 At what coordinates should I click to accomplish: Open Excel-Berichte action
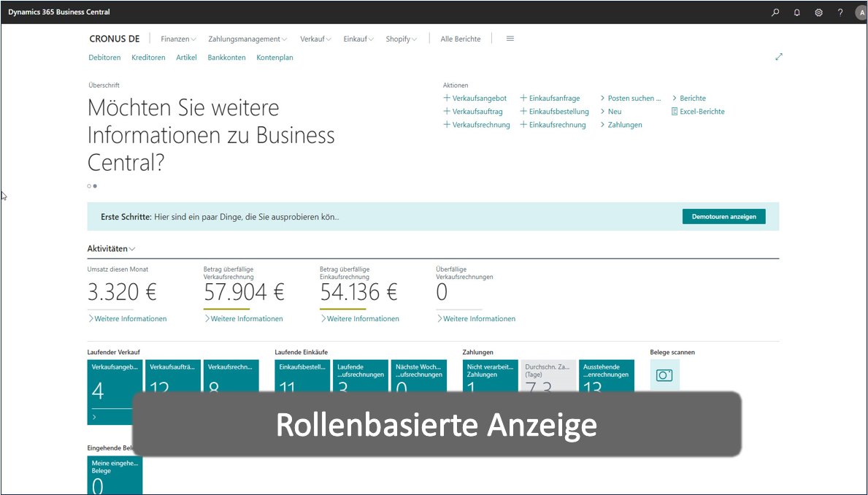[x=698, y=111]
